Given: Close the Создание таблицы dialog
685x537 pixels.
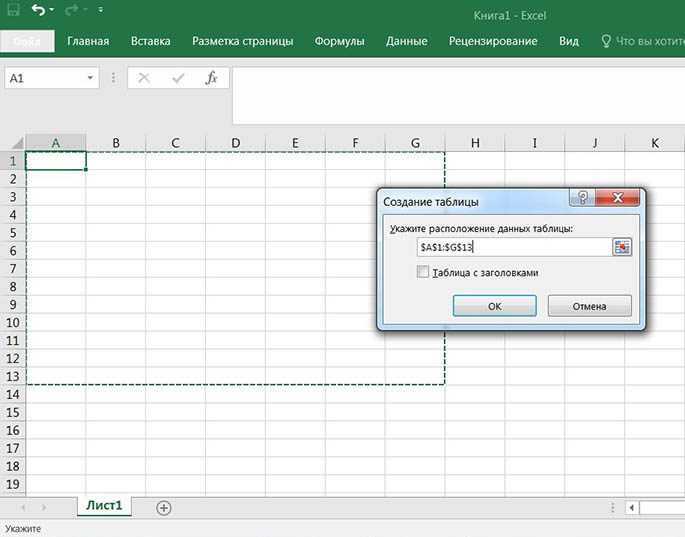Looking at the screenshot, I should (618, 197).
